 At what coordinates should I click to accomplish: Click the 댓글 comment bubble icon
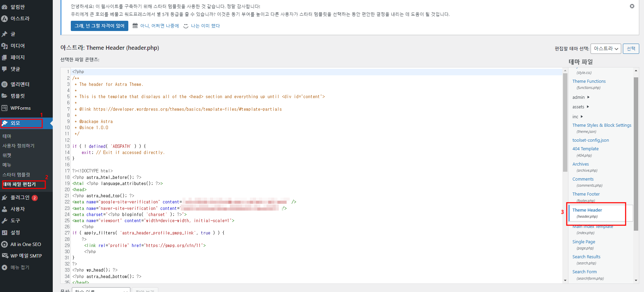[x=4, y=69]
